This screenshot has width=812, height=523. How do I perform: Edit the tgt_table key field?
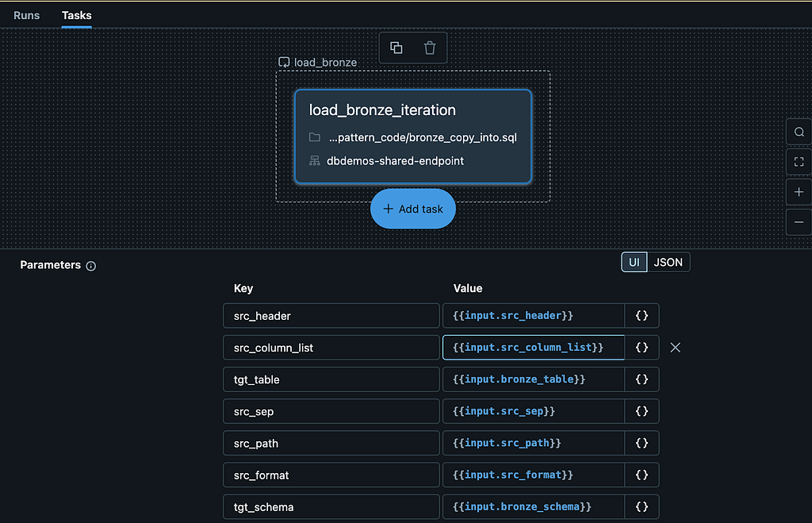click(x=331, y=379)
